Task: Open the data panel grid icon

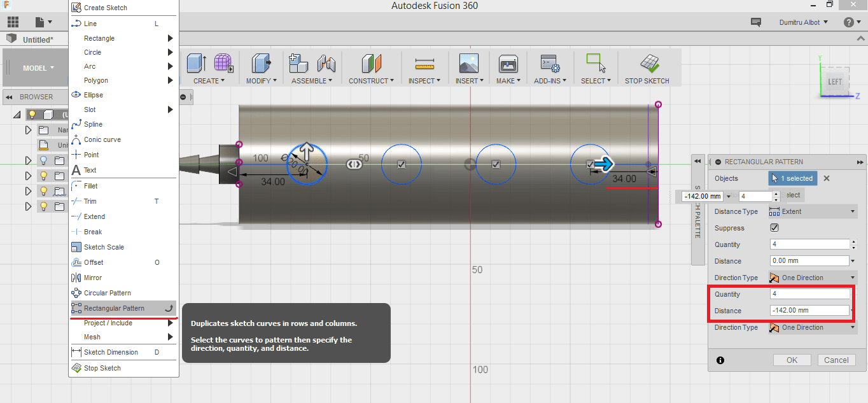Action: tap(13, 22)
